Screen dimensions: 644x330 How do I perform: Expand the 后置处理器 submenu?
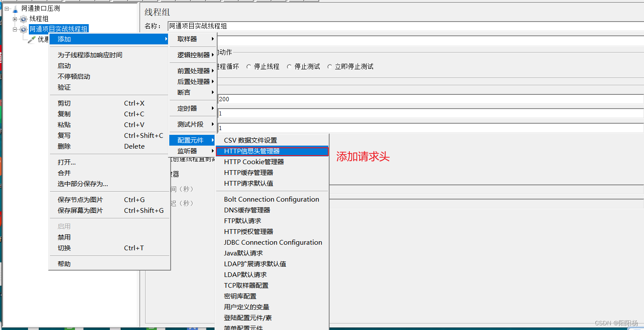click(193, 82)
